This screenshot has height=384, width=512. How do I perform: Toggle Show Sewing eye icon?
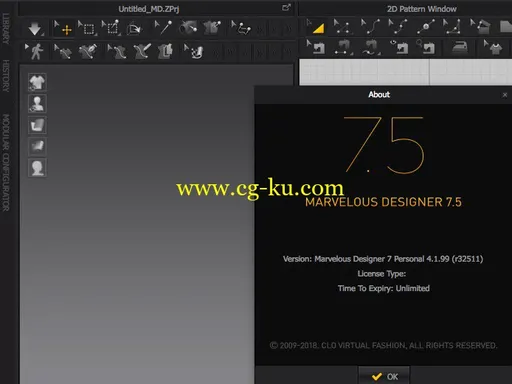pos(399,47)
